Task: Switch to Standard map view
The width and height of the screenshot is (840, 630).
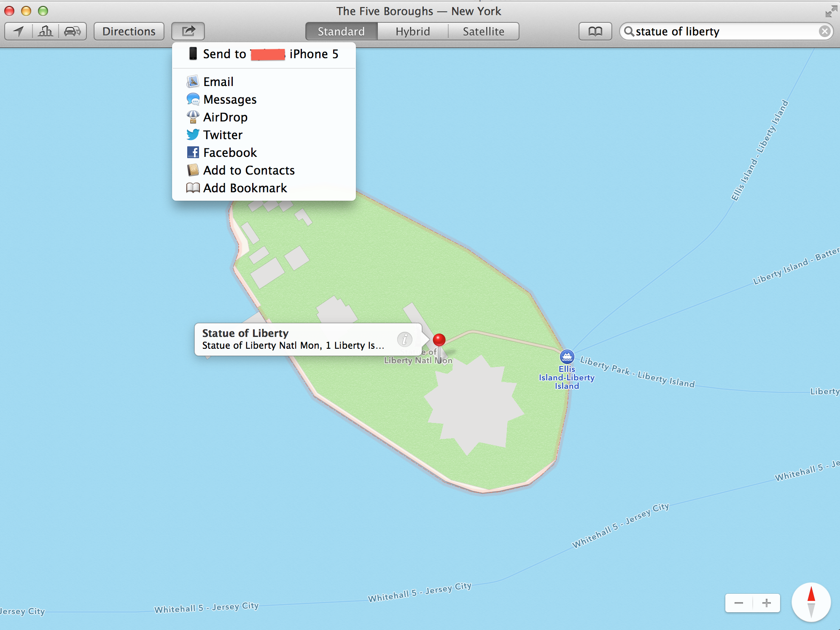Action: (x=341, y=32)
